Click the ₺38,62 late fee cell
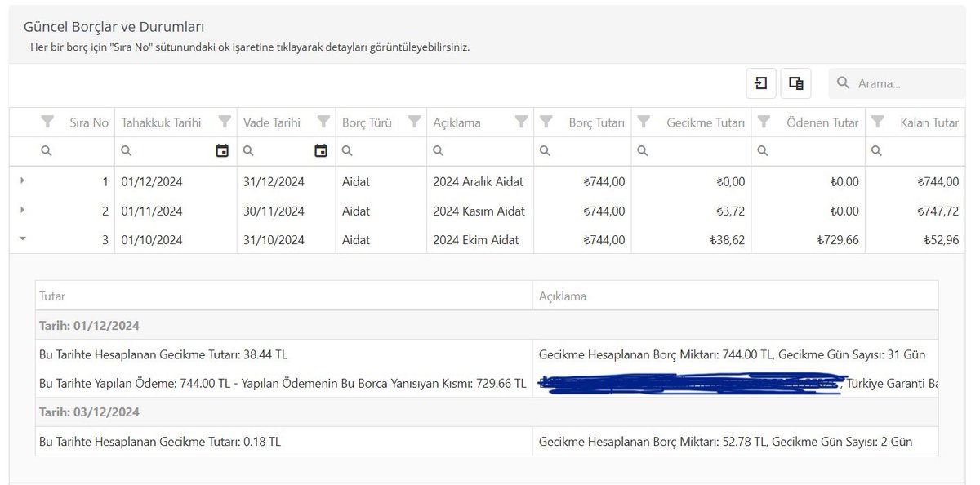 692,240
